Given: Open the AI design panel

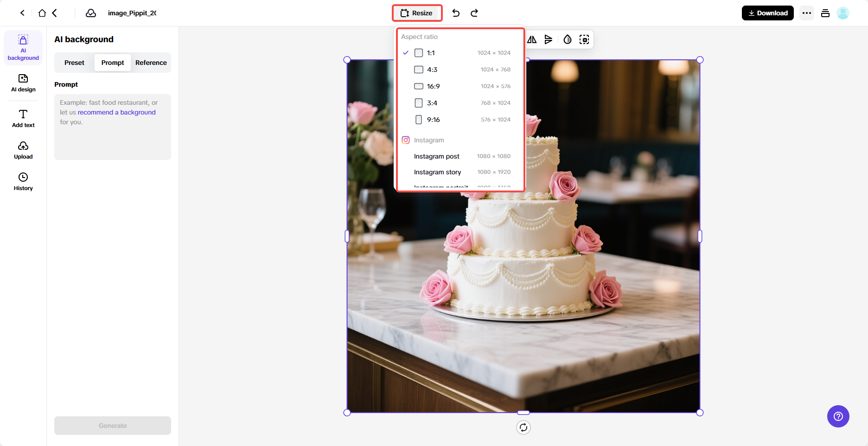Looking at the screenshot, I should click(23, 83).
